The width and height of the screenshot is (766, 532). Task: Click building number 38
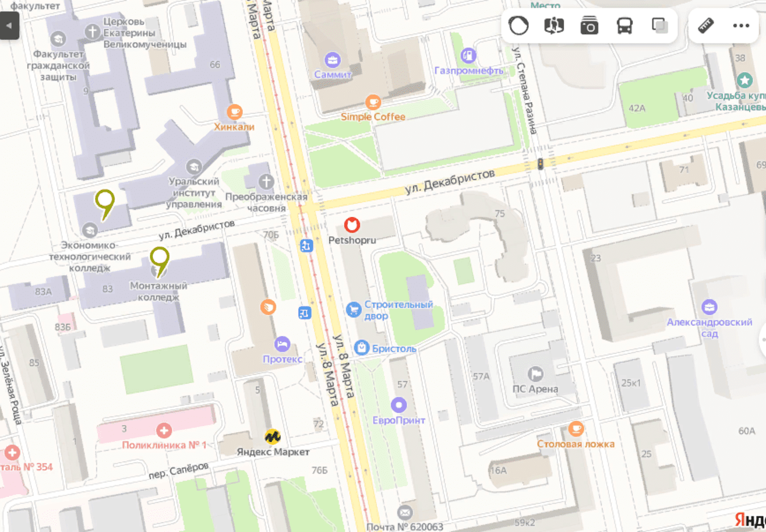click(x=740, y=58)
